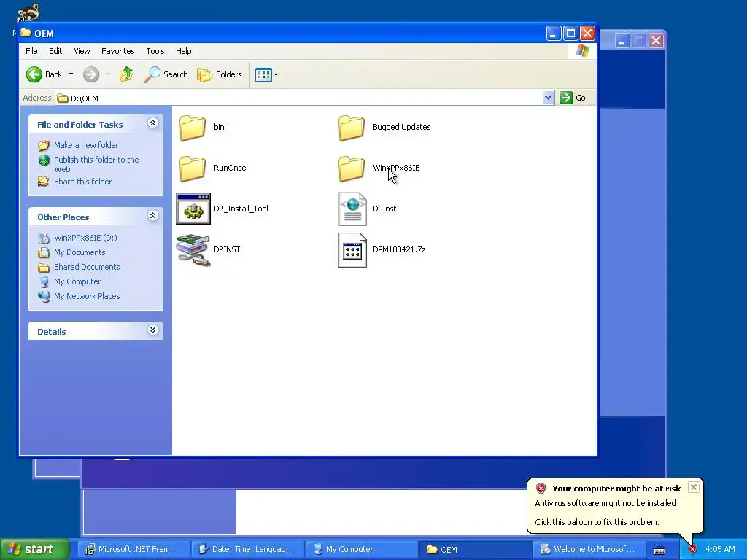Image resolution: width=747 pixels, height=560 pixels.
Task: Expand the Address bar dropdown
Action: 548,98
